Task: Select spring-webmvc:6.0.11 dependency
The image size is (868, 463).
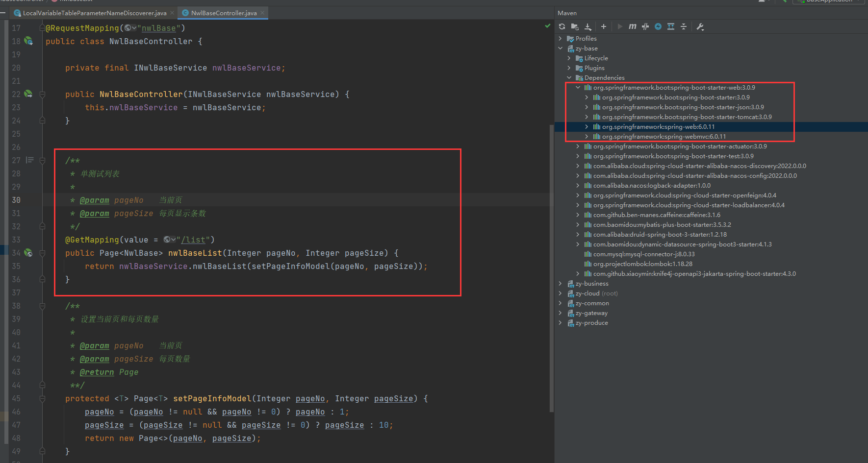Action: pos(664,136)
